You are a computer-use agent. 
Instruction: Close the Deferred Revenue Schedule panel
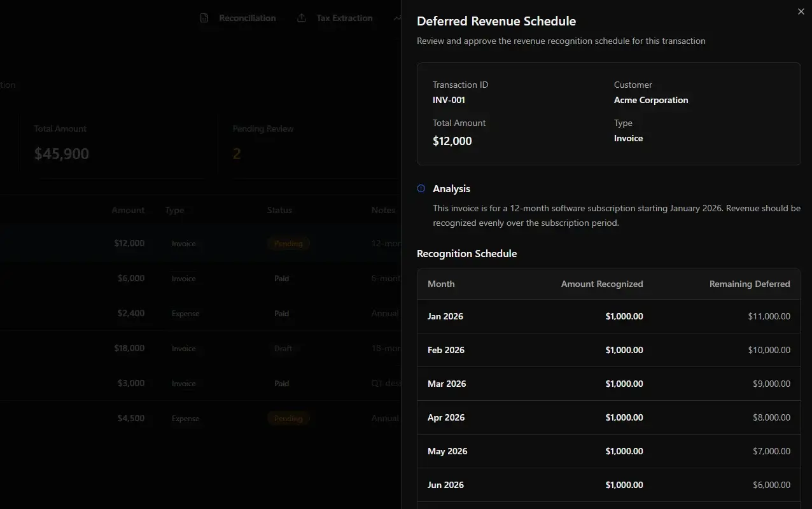point(801,11)
